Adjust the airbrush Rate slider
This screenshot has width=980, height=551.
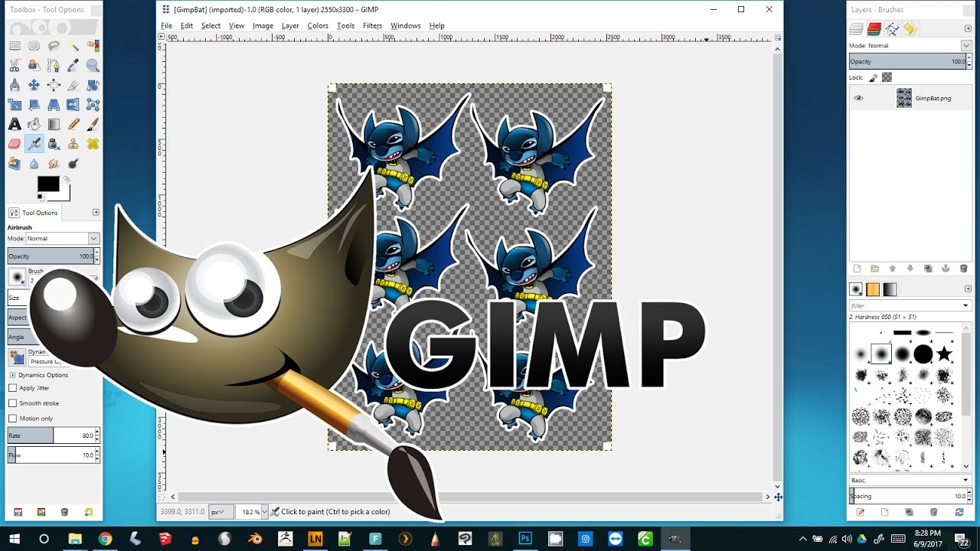(x=54, y=435)
